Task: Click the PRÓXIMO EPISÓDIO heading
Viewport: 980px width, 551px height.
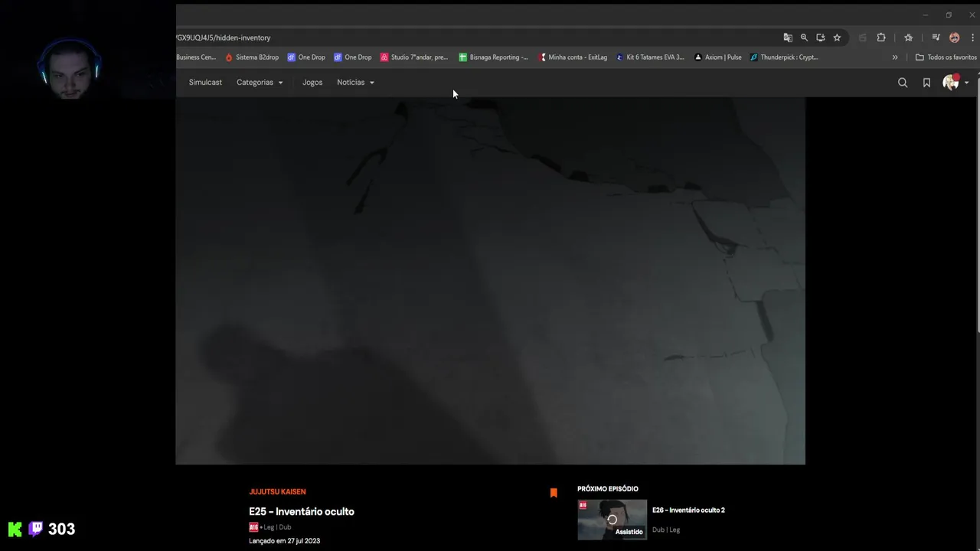Action: [608, 489]
